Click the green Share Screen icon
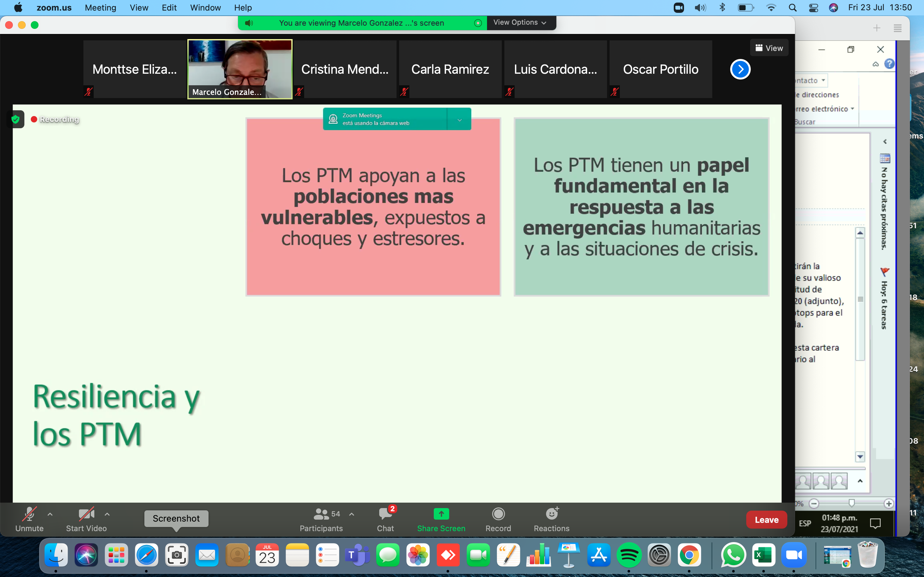This screenshot has width=924, height=577. (441, 514)
